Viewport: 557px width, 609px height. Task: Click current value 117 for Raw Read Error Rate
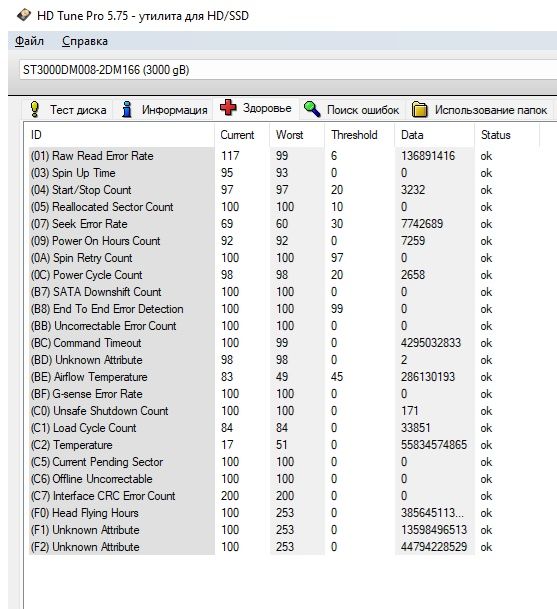(x=230, y=156)
